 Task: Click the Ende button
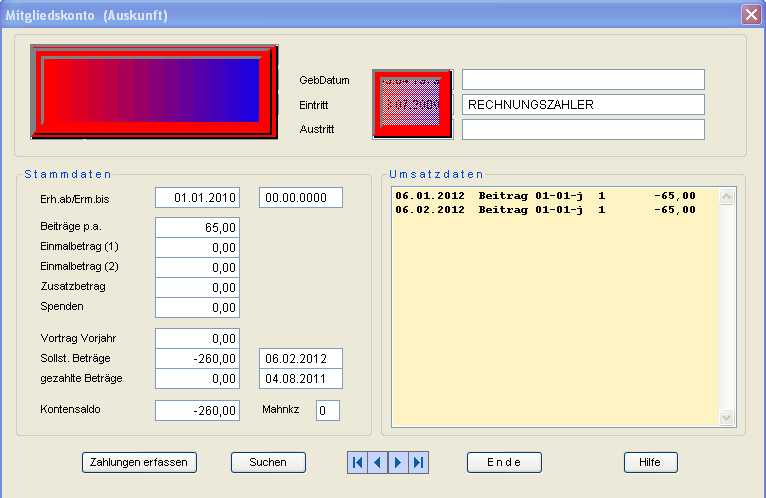[504, 462]
